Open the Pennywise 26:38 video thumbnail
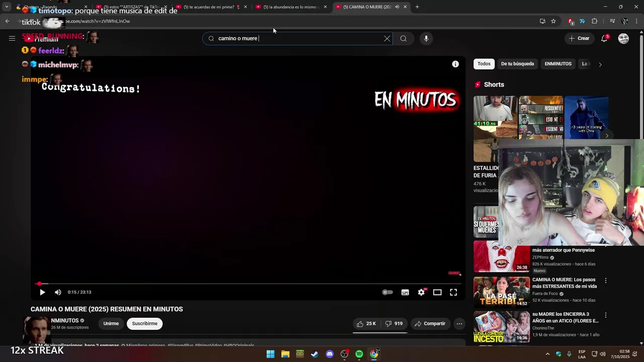This screenshot has height=362, width=644. coord(502,256)
